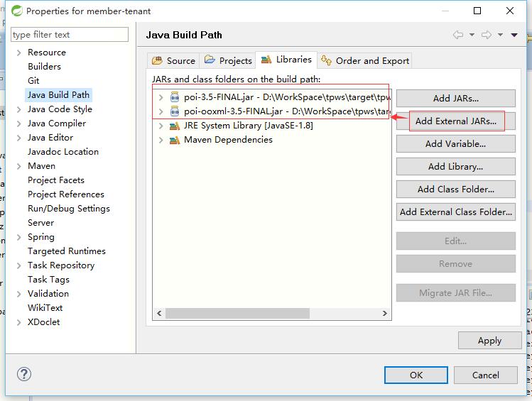Screen dimensions: 532x401
Task: Click the JRE System Library icon
Action: (175, 126)
